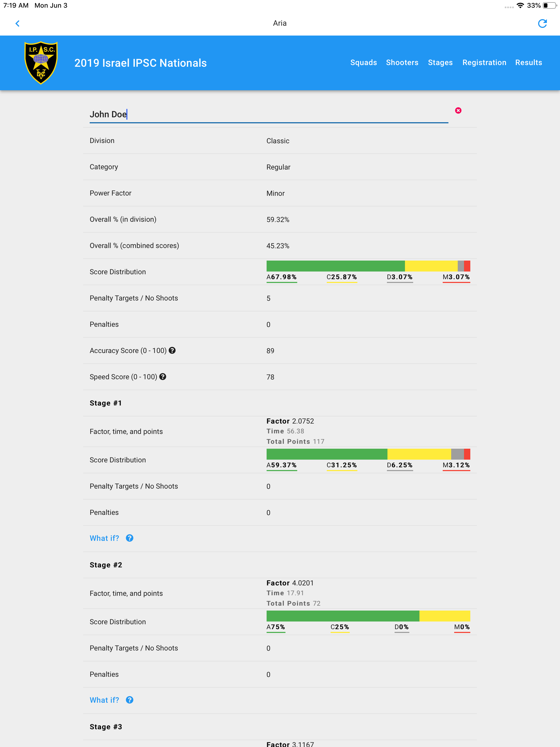
Task: Click Stage #1 yellow C-hits bar segment
Action: (419, 454)
